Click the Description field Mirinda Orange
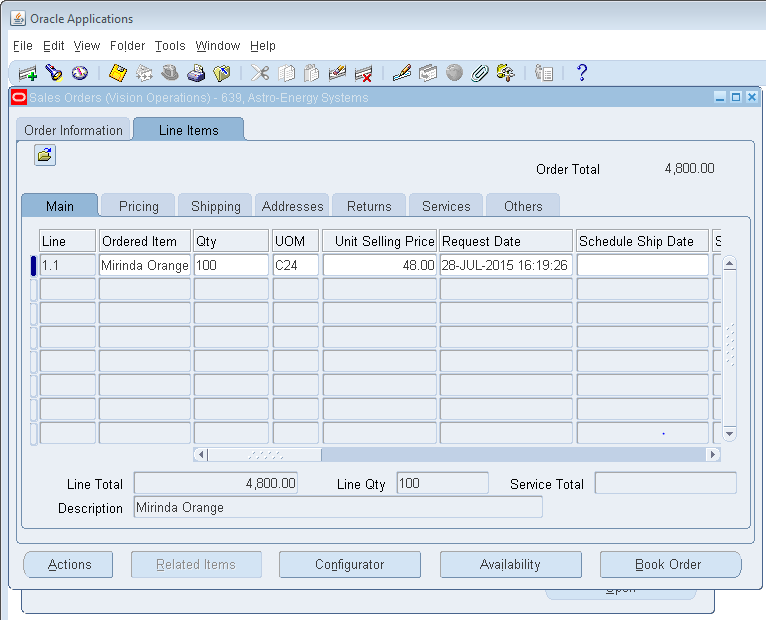766x620 pixels. coord(338,507)
